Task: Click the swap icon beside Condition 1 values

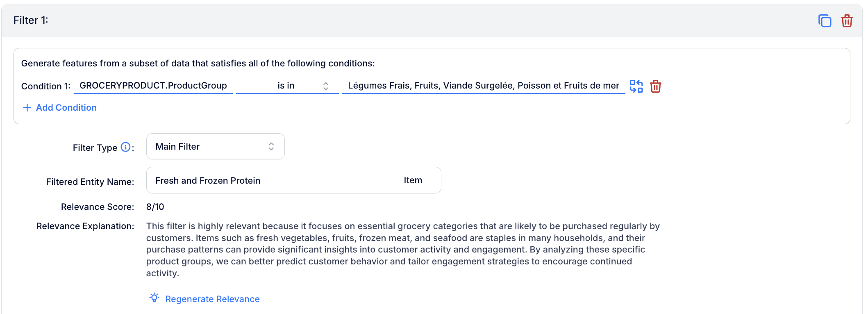Action: (636, 86)
